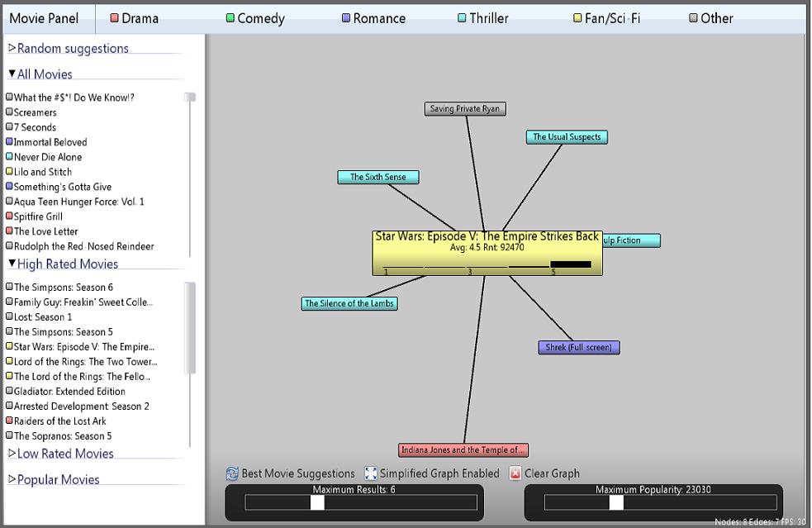Toggle the Thriller genre filter box
The width and height of the screenshot is (812, 528).
pos(462,18)
